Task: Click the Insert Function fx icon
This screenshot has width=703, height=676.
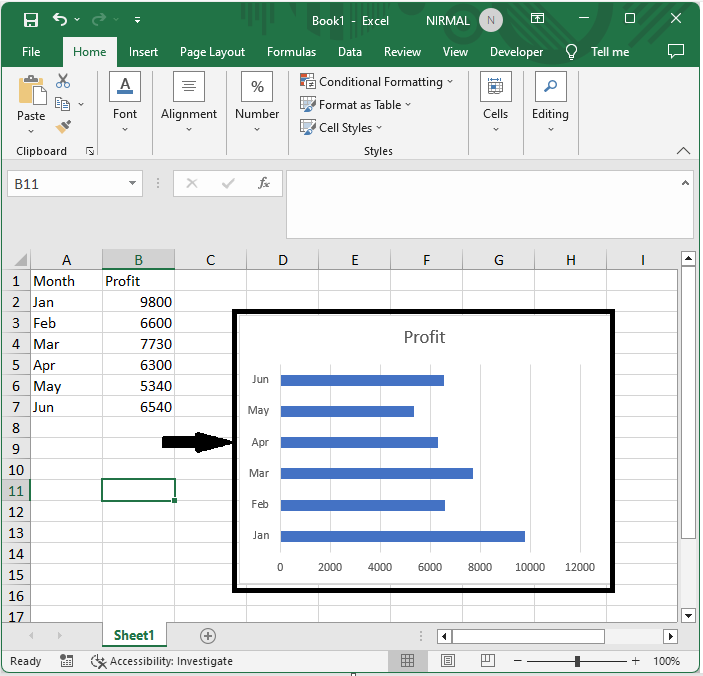Action: 264,183
